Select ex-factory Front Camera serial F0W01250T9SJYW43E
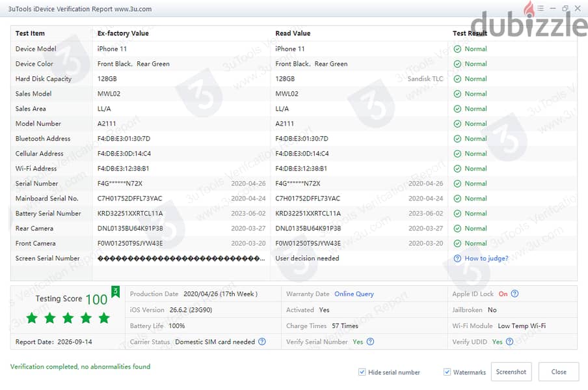The width and height of the screenshot is (588, 390). point(130,244)
